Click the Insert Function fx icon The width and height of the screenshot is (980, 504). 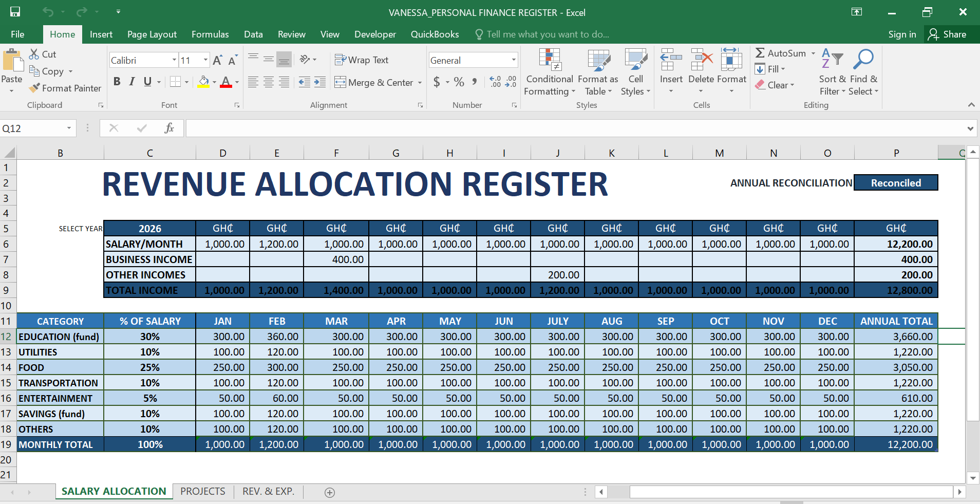[169, 128]
